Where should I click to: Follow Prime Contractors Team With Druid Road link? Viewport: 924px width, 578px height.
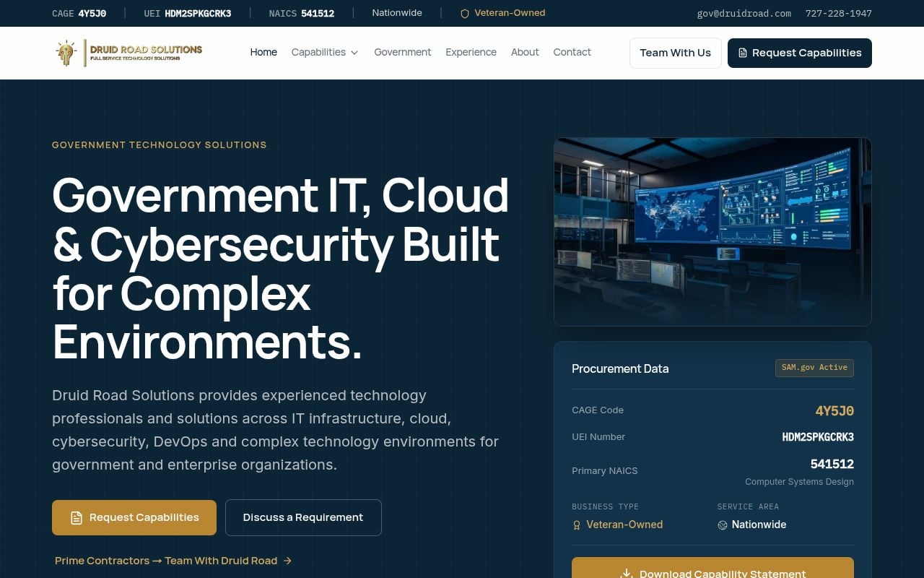point(173,561)
